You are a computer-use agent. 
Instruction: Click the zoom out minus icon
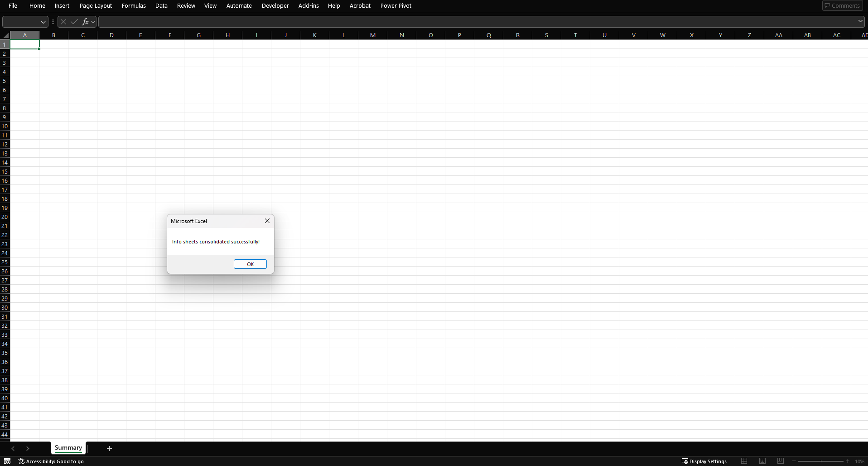(x=794, y=461)
